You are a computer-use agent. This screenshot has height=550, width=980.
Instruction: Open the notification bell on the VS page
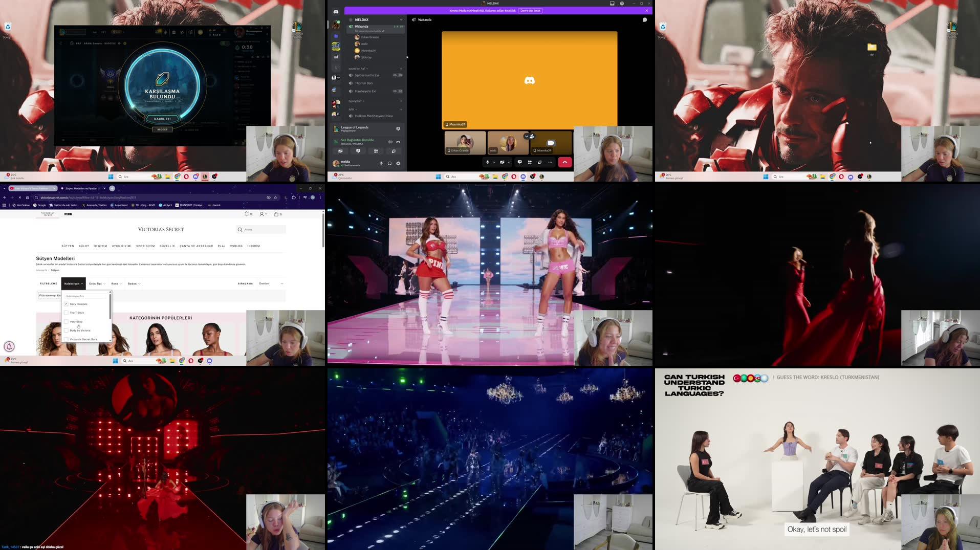click(x=247, y=214)
